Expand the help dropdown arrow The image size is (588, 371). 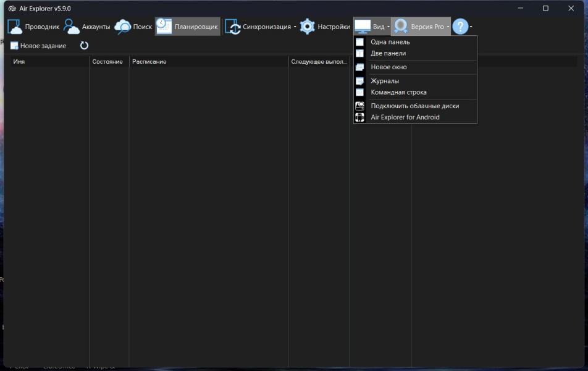point(471,27)
